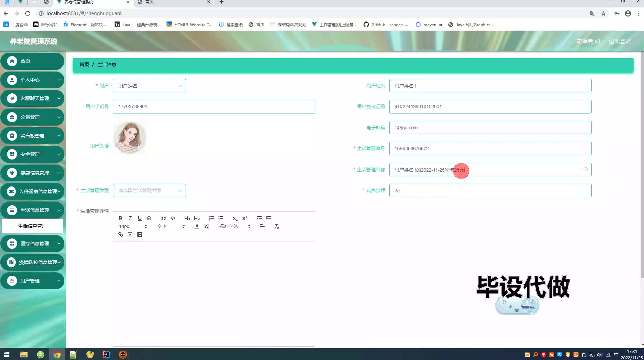Increase indent in editor
This screenshot has width=644, height=360.
[269, 218]
